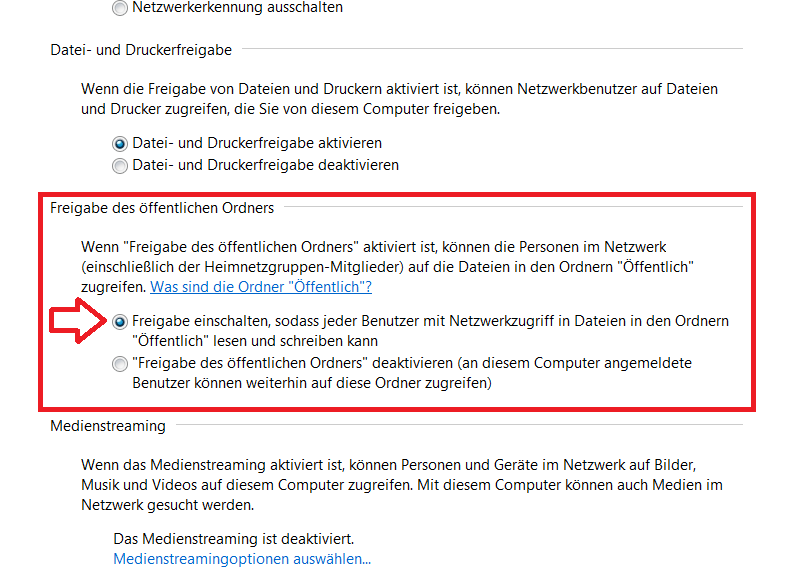Select "Freigabe einschalten" radio for public folders
The width and height of the screenshot is (803, 576).
(120, 322)
